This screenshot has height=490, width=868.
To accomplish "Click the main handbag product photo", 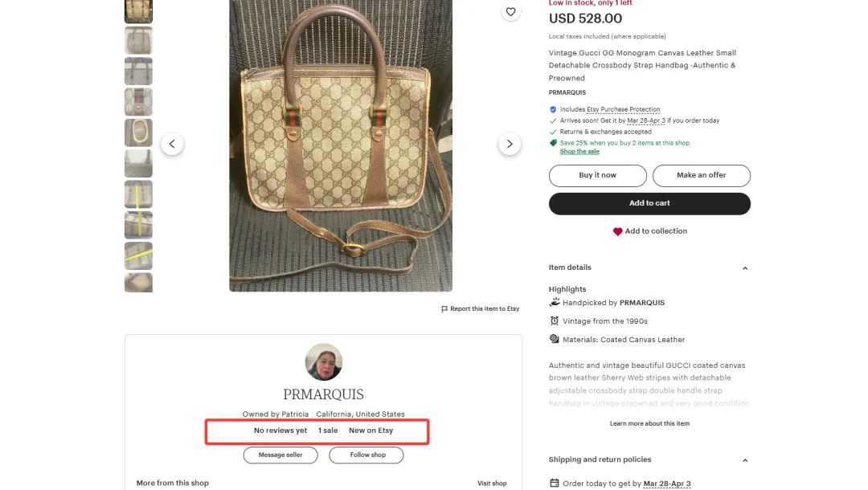I will coord(341,145).
